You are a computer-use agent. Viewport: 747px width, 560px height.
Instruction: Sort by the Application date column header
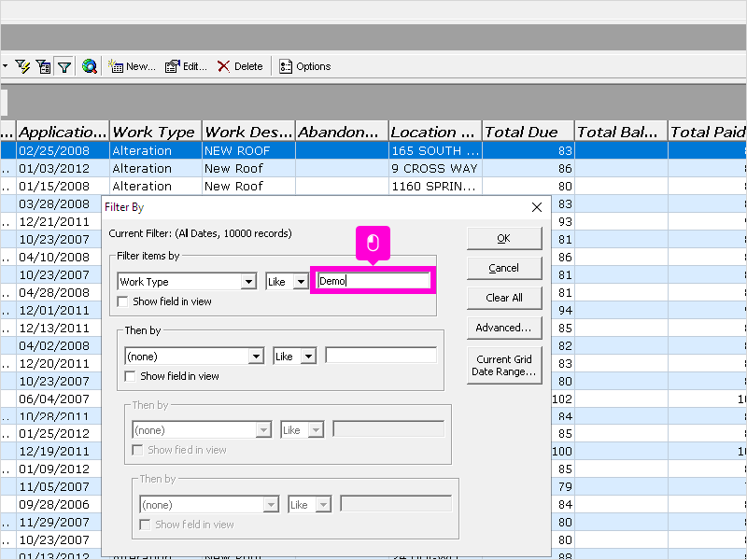pyautogui.click(x=63, y=132)
